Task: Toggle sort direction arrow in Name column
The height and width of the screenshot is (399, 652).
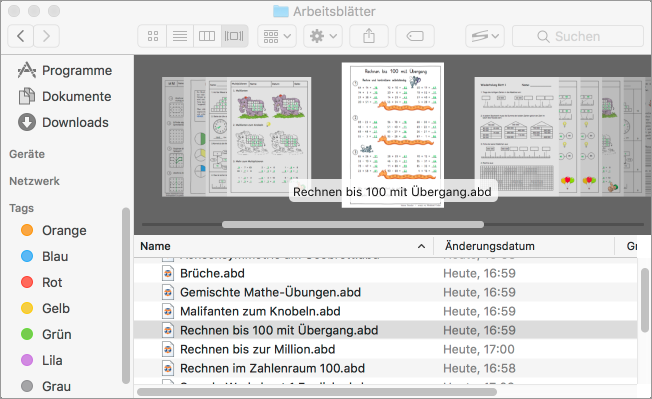Action: pyautogui.click(x=421, y=246)
